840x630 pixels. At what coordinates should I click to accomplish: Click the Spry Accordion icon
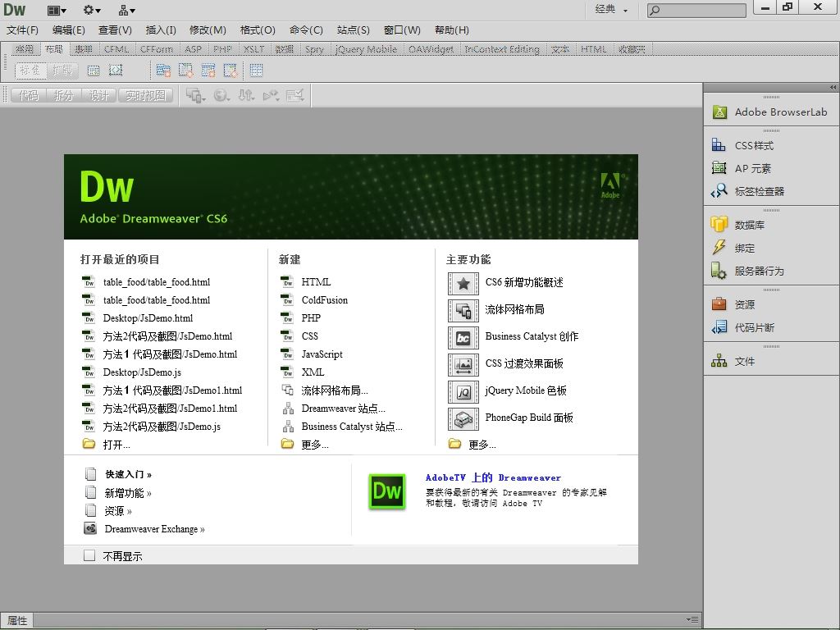coord(208,71)
